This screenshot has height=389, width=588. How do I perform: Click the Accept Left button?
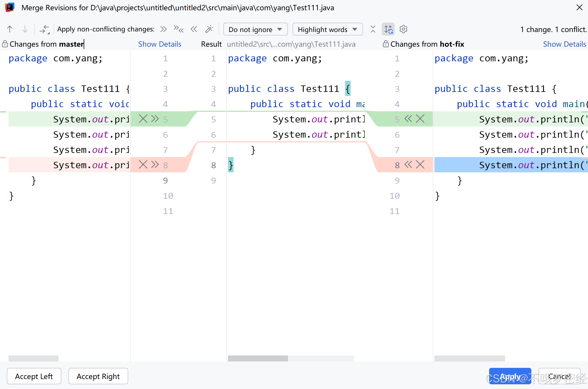[x=34, y=376]
